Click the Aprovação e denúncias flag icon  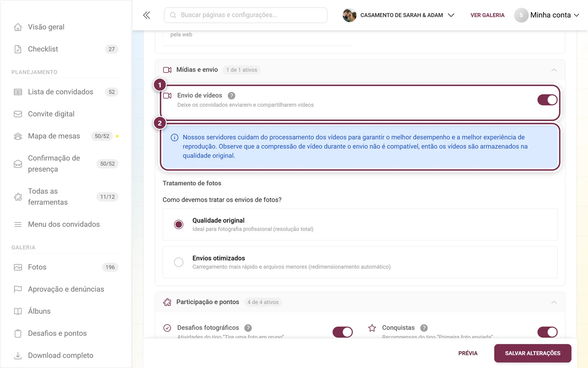tap(18, 289)
